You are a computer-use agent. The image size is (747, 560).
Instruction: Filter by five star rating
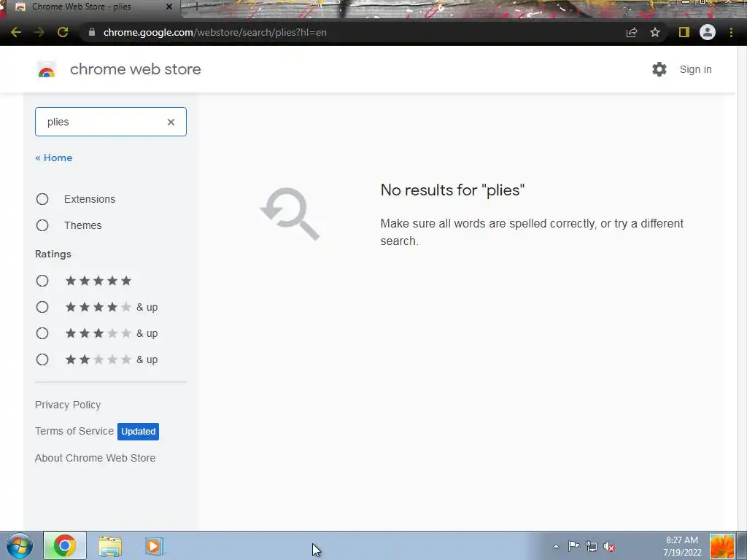tap(42, 281)
